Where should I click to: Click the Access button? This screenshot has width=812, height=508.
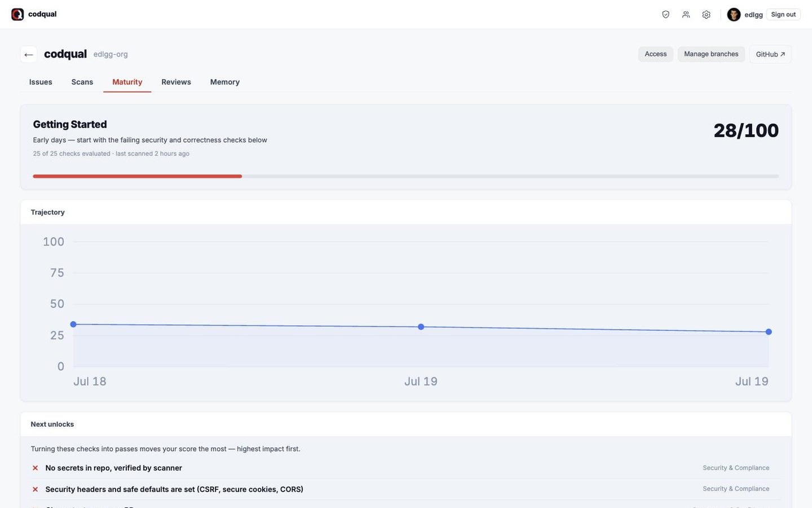656,54
